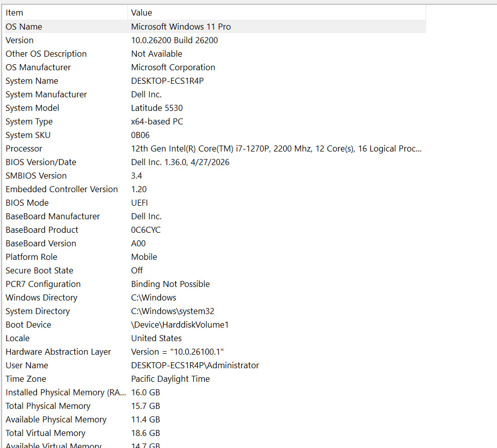The image size is (497, 448).
Task: Select the Total Physical Memory label
Action: (48, 406)
